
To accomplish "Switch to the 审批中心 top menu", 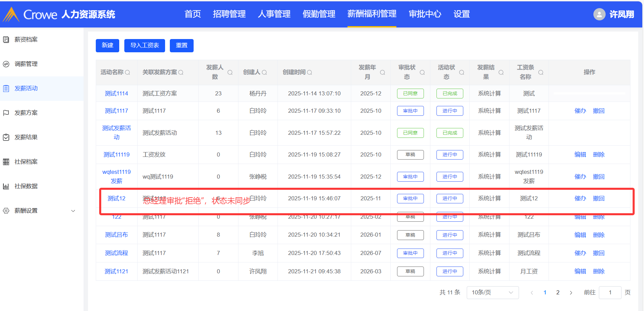I will pos(425,14).
